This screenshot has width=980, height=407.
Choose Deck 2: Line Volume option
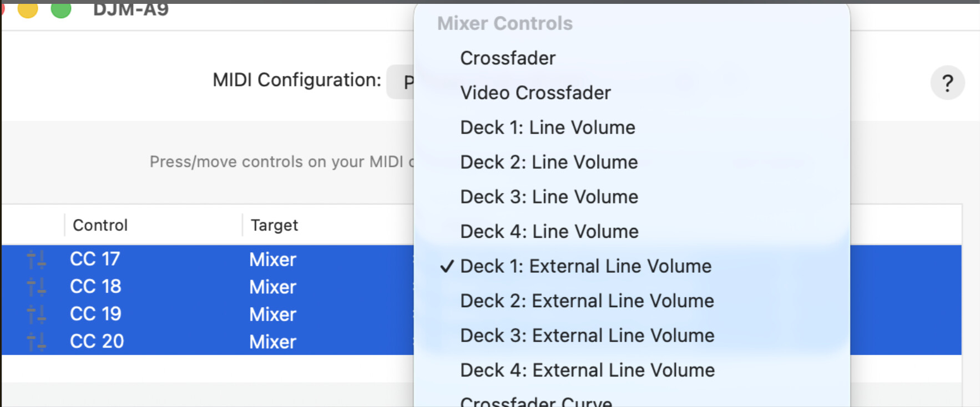point(549,162)
